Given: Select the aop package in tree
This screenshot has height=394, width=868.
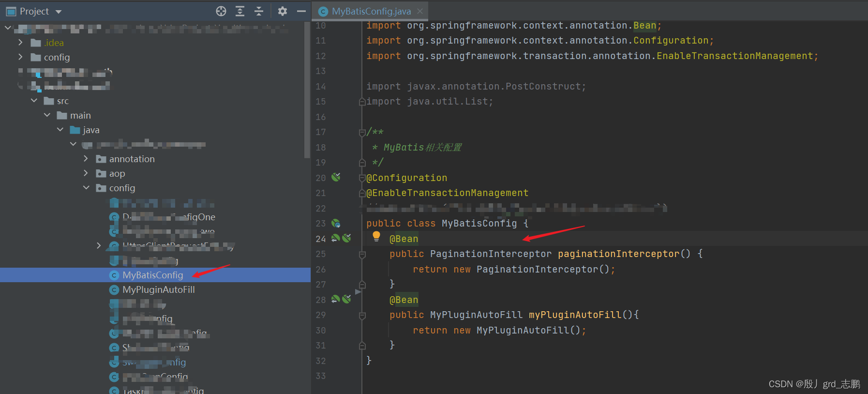Looking at the screenshot, I should tap(117, 173).
